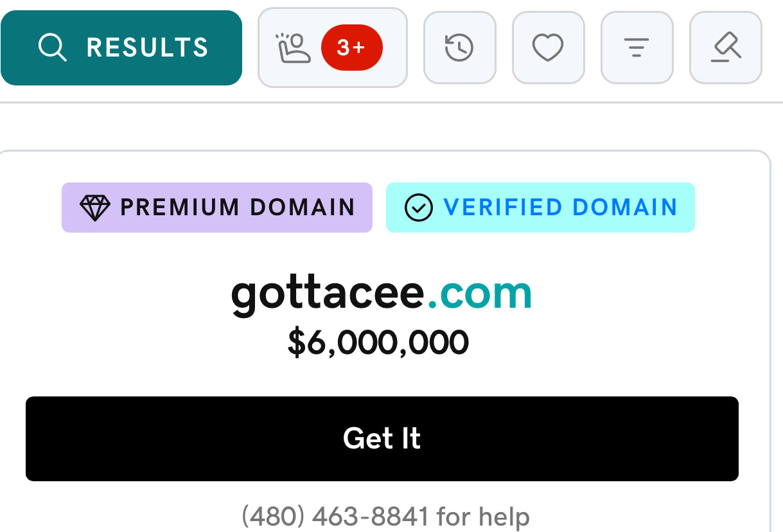The height and width of the screenshot is (532, 783).
Task: Select the gottacee domain name text
Action: tap(328, 294)
